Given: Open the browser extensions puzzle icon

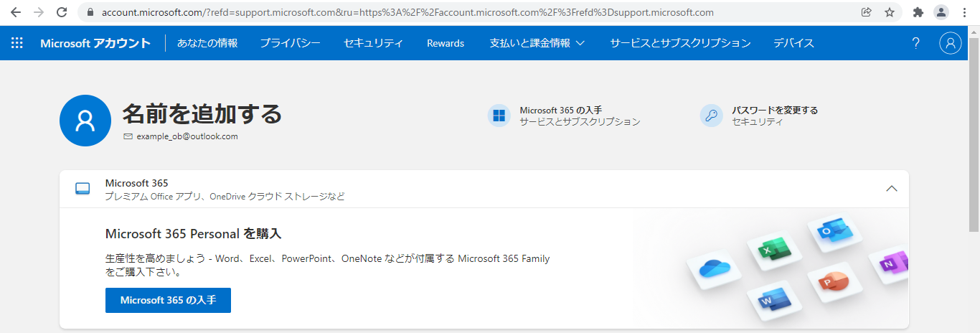Looking at the screenshot, I should (918, 12).
